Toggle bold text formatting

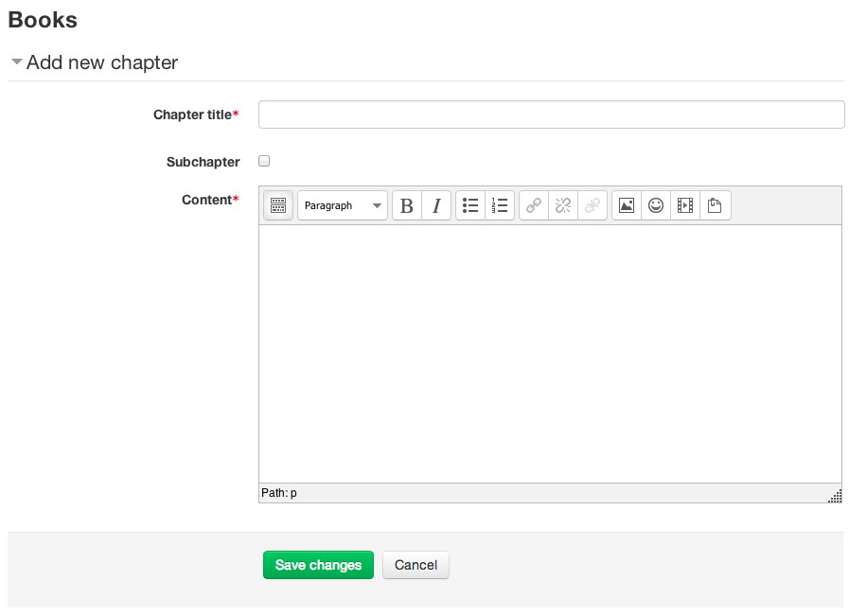(405, 205)
